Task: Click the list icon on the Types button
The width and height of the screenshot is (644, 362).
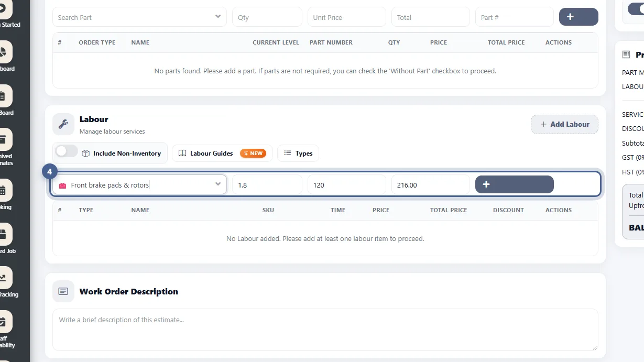Action: tap(287, 153)
